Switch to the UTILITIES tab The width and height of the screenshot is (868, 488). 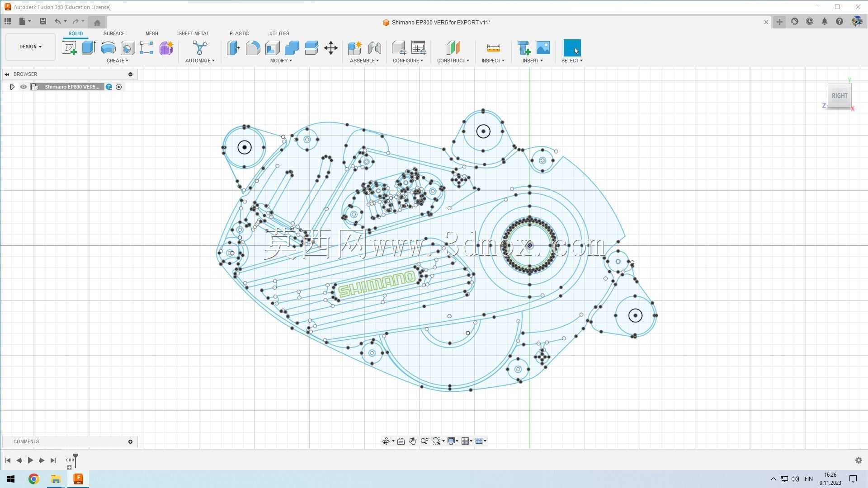pyautogui.click(x=279, y=33)
